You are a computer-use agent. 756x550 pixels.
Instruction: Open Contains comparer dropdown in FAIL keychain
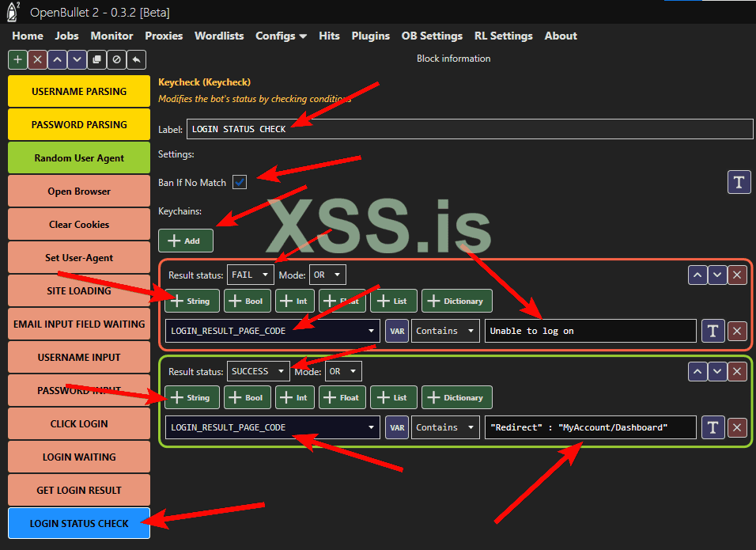445,331
